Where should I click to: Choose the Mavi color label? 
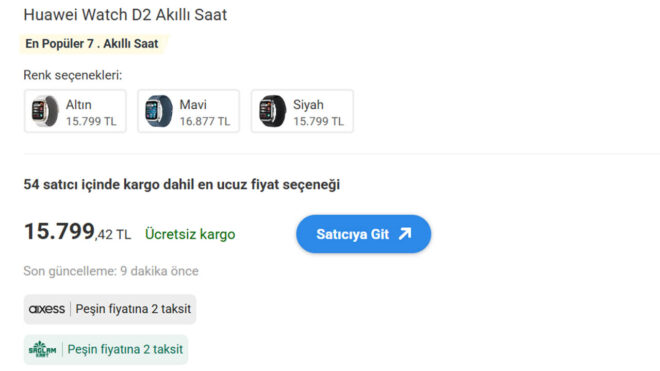[193, 104]
